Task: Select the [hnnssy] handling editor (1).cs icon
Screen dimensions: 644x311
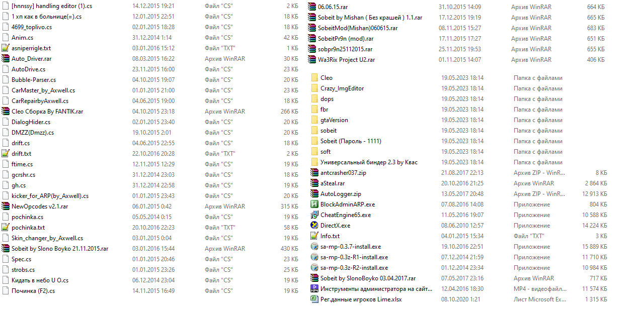Action: pyautogui.click(x=6, y=6)
